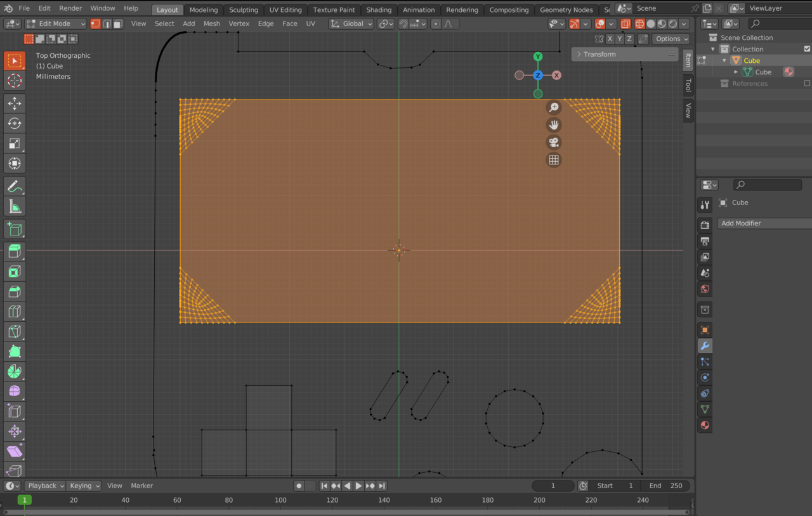Open the Edit Mode dropdown
The height and width of the screenshot is (516, 812).
pyautogui.click(x=55, y=23)
